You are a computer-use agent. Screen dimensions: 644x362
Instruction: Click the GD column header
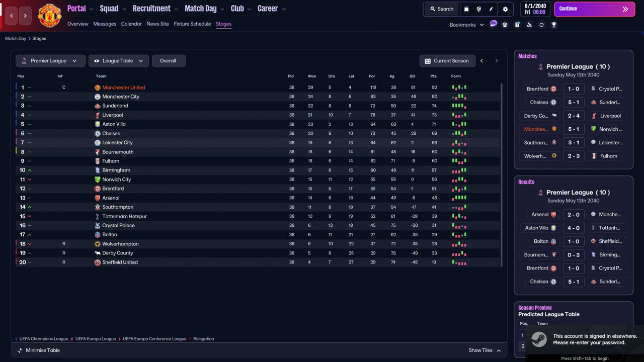[x=413, y=76]
